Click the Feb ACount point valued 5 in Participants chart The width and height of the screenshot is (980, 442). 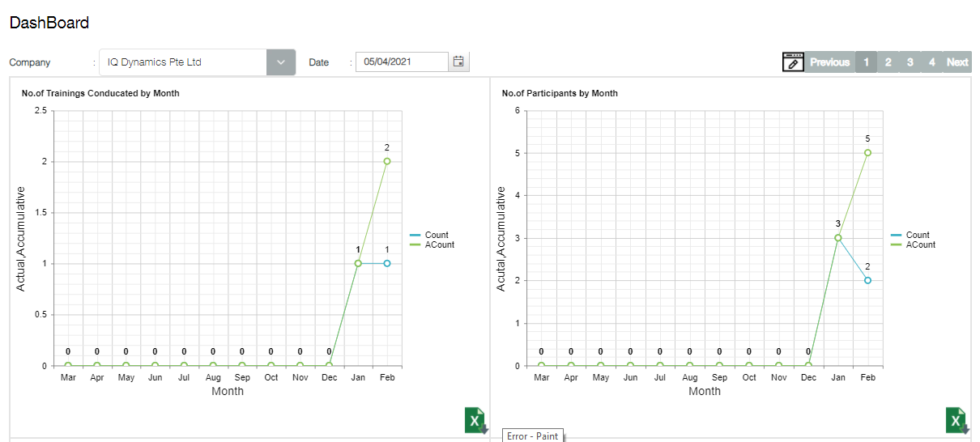[867, 152]
